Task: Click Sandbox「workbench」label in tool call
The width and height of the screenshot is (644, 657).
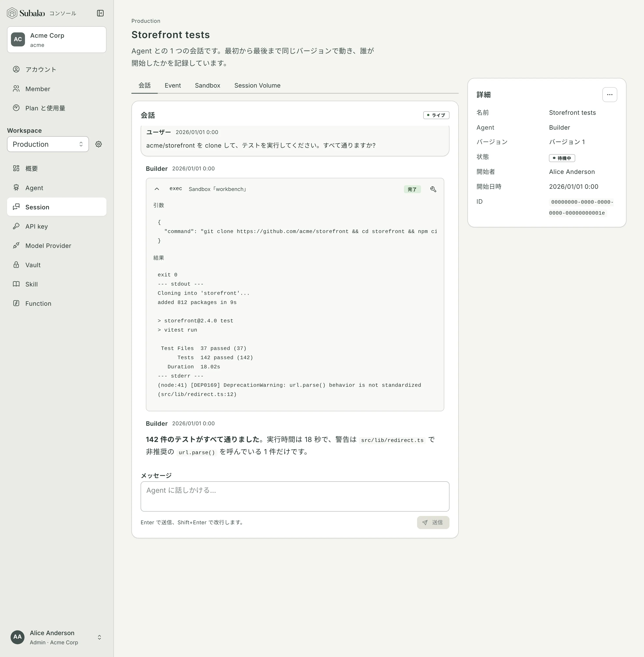Action: click(x=218, y=189)
